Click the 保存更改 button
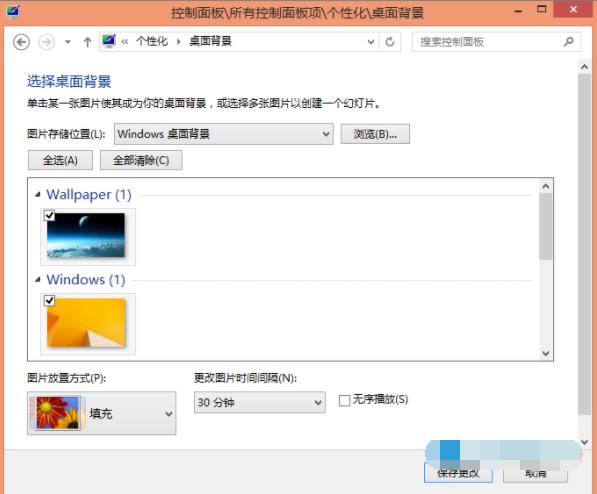 point(458,473)
